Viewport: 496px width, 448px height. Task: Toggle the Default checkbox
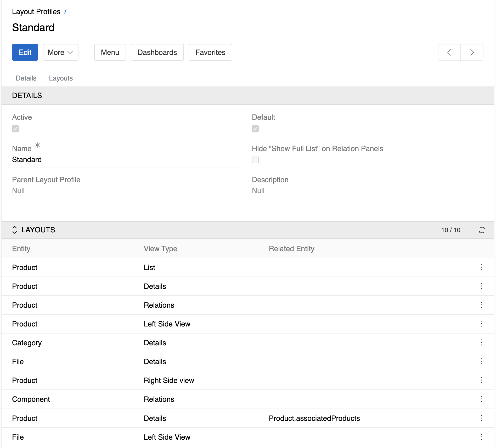point(255,129)
